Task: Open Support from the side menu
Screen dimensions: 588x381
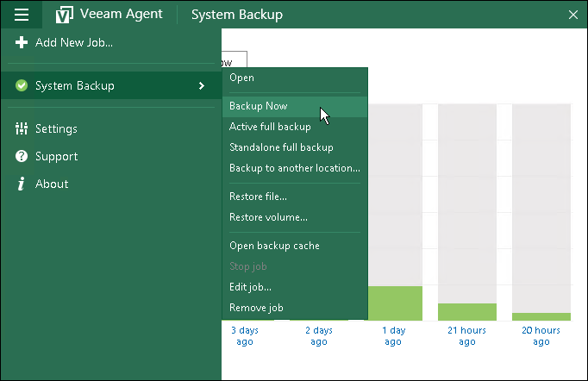Action: [111, 156]
